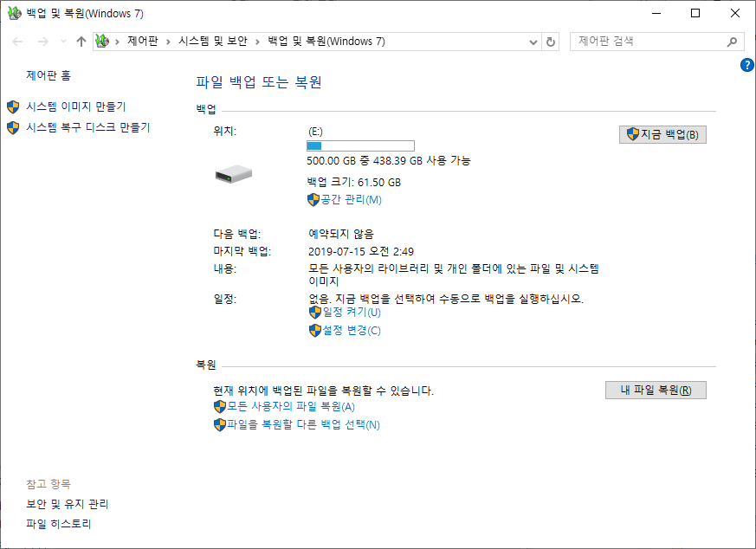Click the E: drive space usage bar

pyautogui.click(x=360, y=146)
